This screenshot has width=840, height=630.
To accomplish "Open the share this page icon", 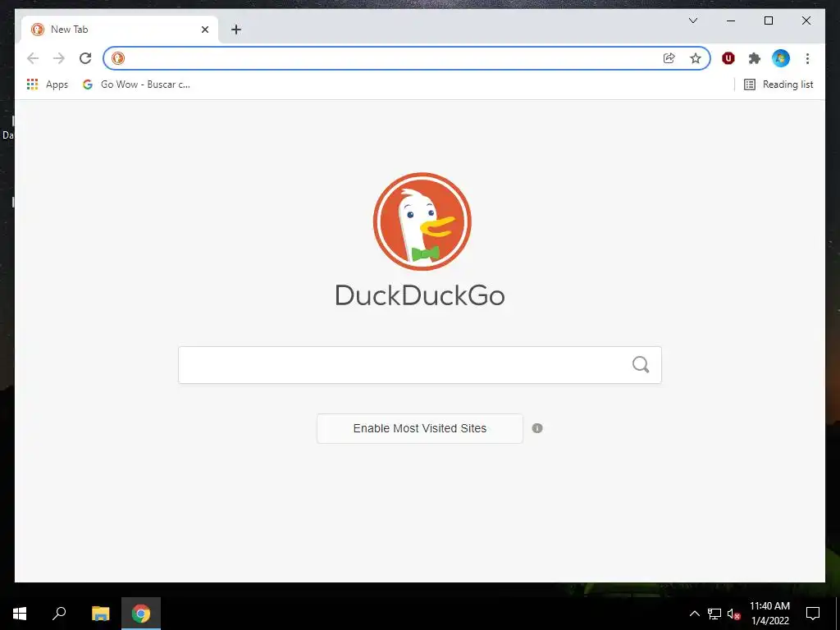I will tap(669, 58).
